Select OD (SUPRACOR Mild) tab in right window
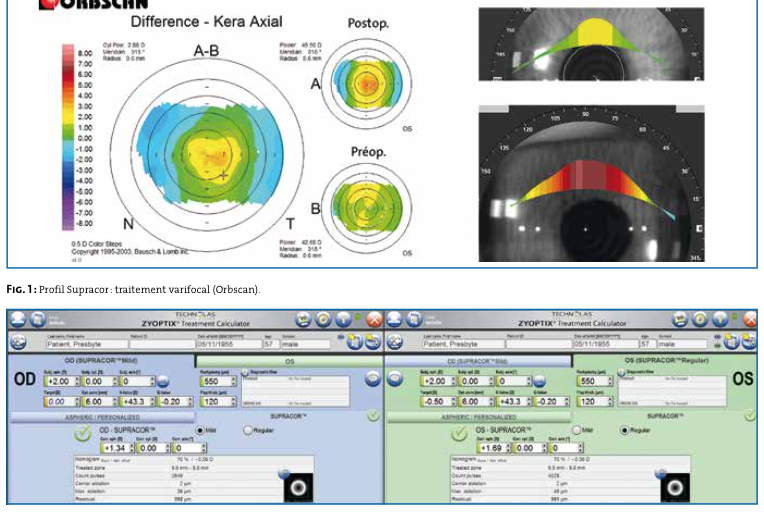This screenshot has height=516, width=764. (478, 362)
